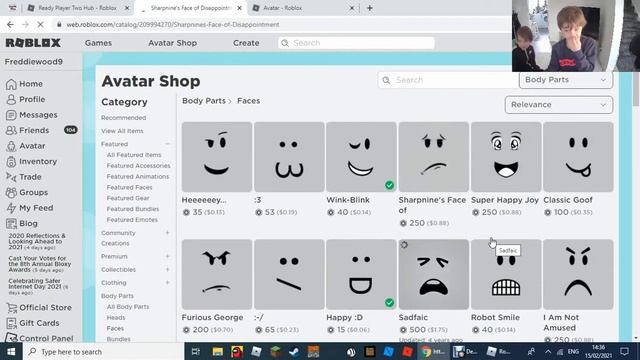
Task: Open All Body Parts subcategory
Action: coord(128,307)
